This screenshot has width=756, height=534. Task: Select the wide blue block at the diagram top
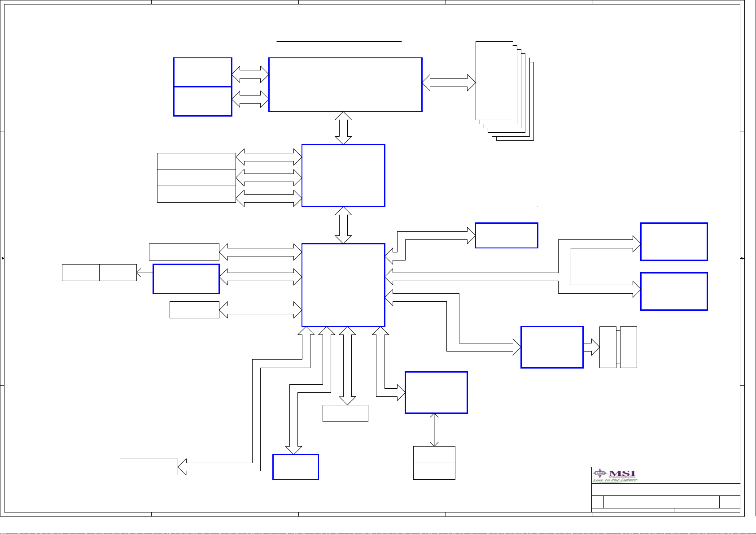(x=345, y=85)
